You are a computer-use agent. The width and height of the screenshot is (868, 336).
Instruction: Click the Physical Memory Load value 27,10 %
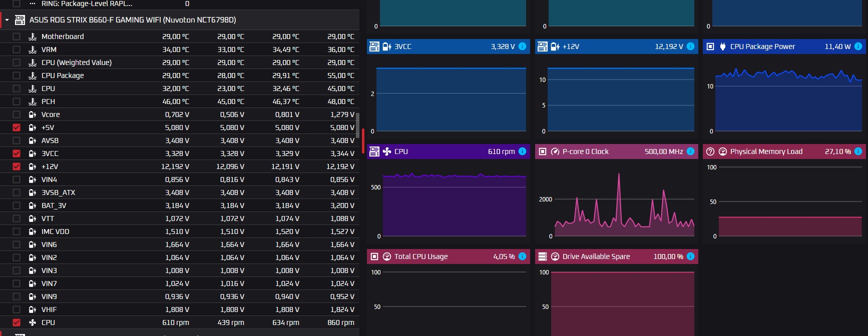coord(838,151)
